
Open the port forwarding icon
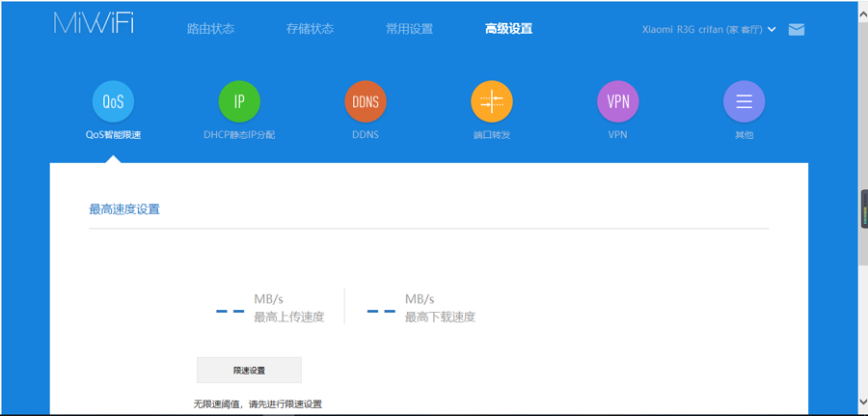click(x=492, y=101)
